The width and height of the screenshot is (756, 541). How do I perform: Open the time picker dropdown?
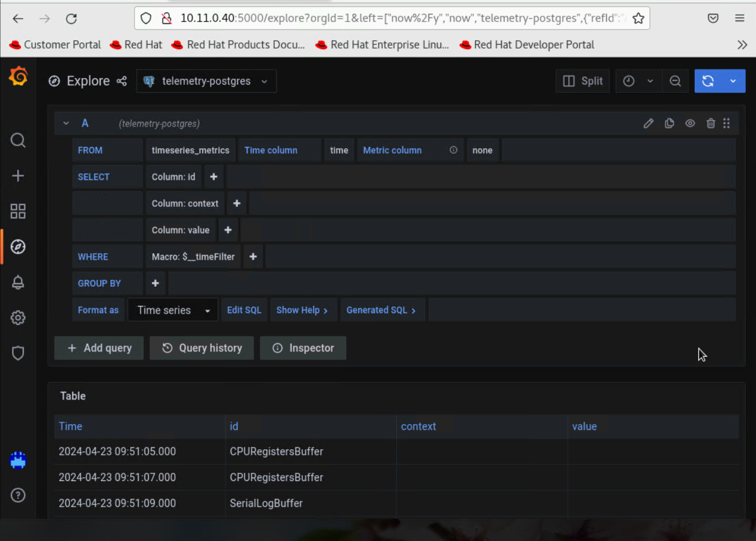click(638, 81)
